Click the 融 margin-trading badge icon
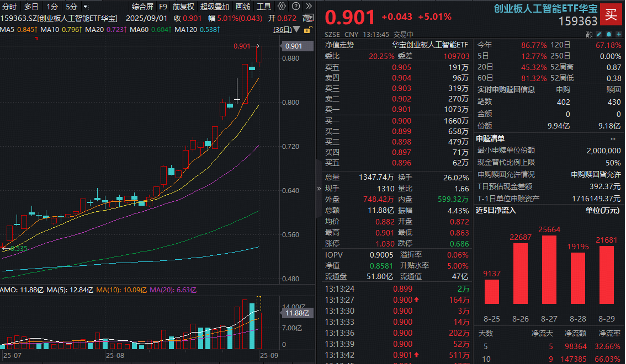626x364 pixels. (x=590, y=34)
